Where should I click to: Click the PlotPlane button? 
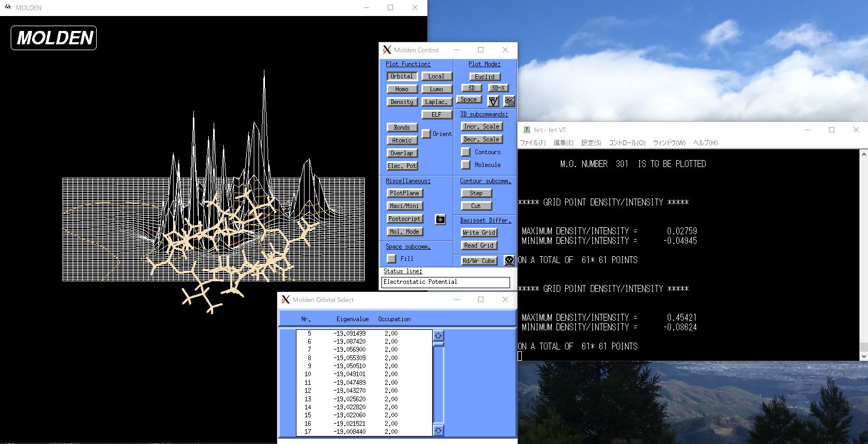click(x=404, y=193)
